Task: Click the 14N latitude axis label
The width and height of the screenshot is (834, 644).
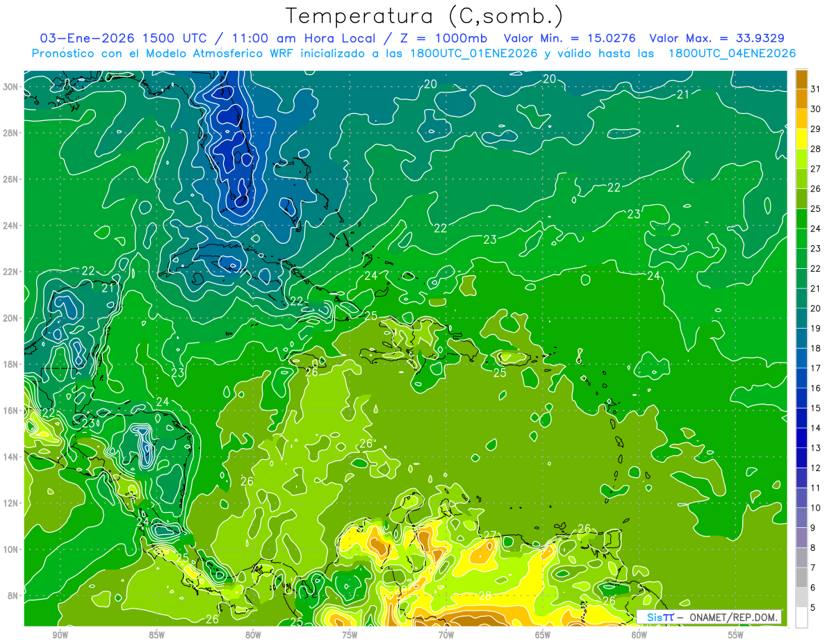Action: [12, 457]
